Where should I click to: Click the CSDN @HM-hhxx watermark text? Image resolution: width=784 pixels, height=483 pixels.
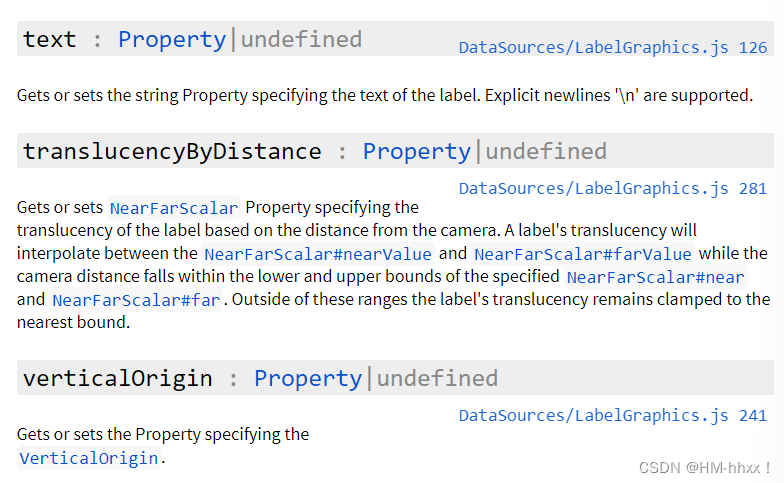[x=704, y=468]
